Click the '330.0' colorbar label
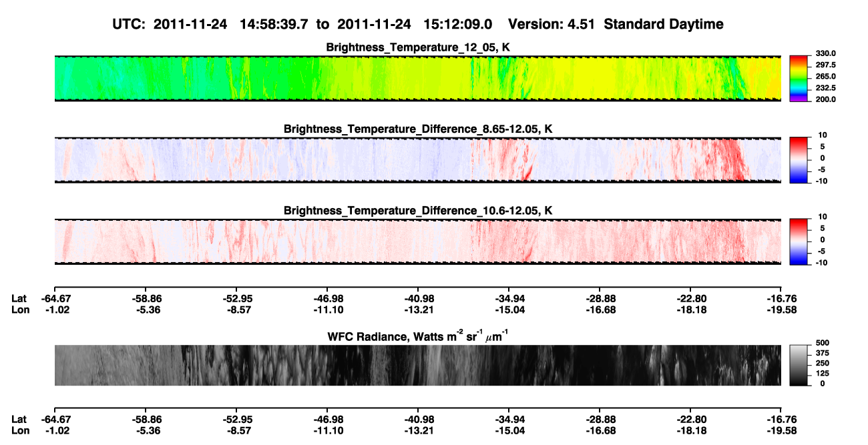 (x=826, y=54)
